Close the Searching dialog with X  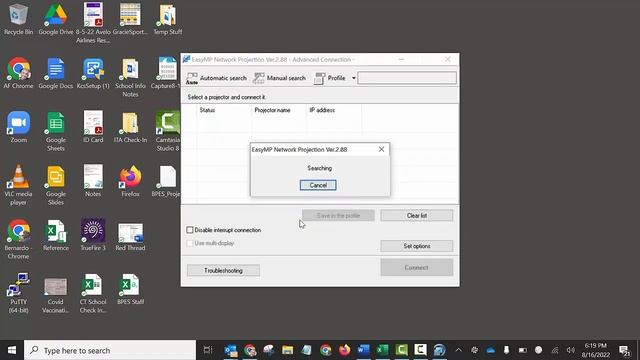pos(381,149)
